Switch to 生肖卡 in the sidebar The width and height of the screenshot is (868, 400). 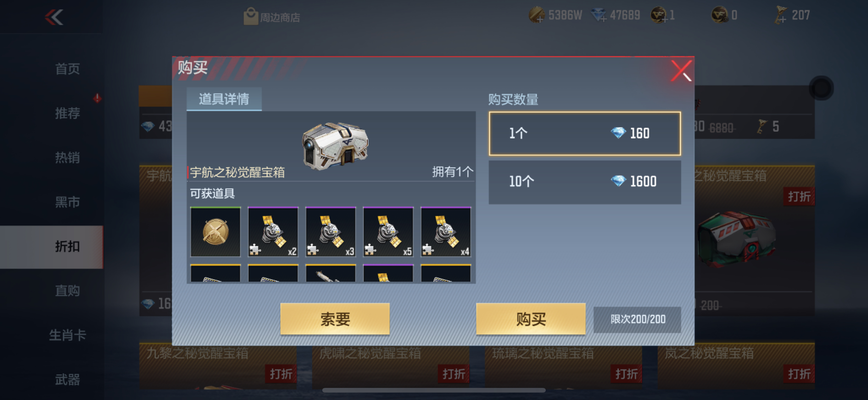click(x=67, y=335)
